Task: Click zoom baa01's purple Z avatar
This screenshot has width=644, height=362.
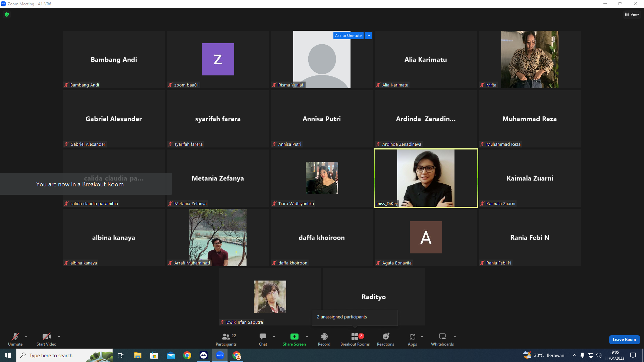Action: 218,59
